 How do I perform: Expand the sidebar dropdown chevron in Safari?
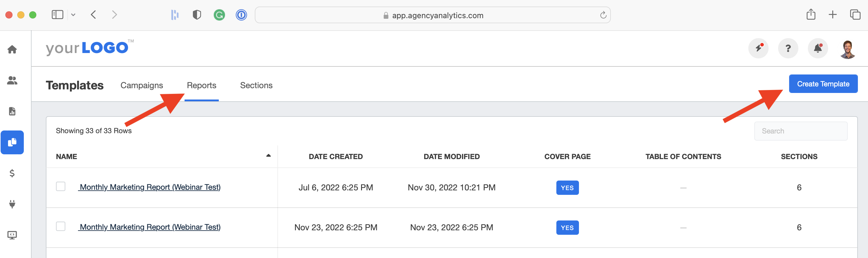tap(73, 15)
